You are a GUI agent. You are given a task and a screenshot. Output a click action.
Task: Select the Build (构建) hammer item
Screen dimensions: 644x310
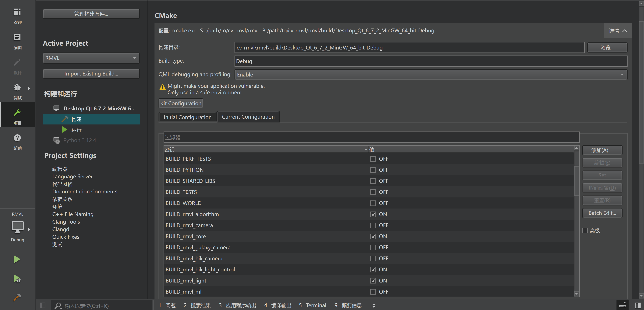click(91, 119)
